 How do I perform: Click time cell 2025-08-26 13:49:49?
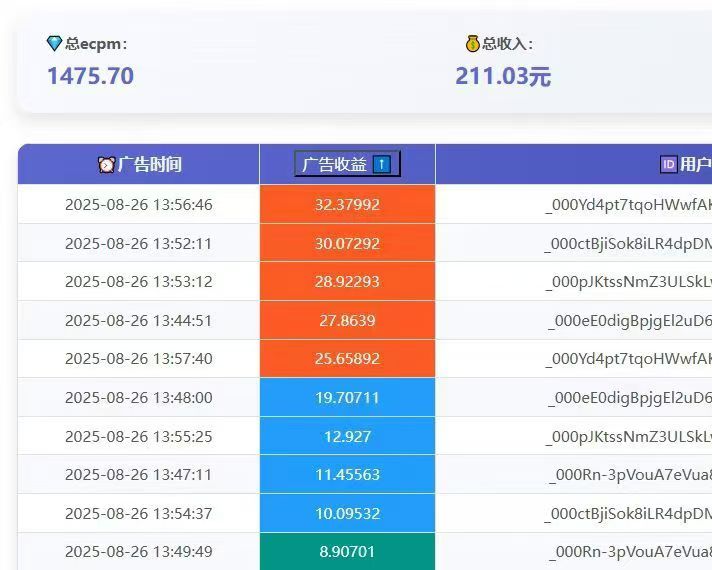coord(138,552)
